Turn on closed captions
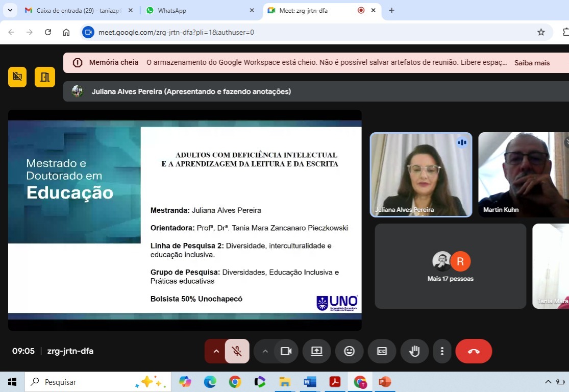The image size is (569, 392). click(382, 351)
